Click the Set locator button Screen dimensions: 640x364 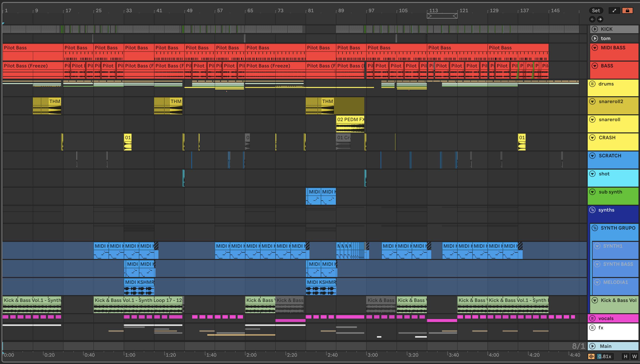coord(596,11)
